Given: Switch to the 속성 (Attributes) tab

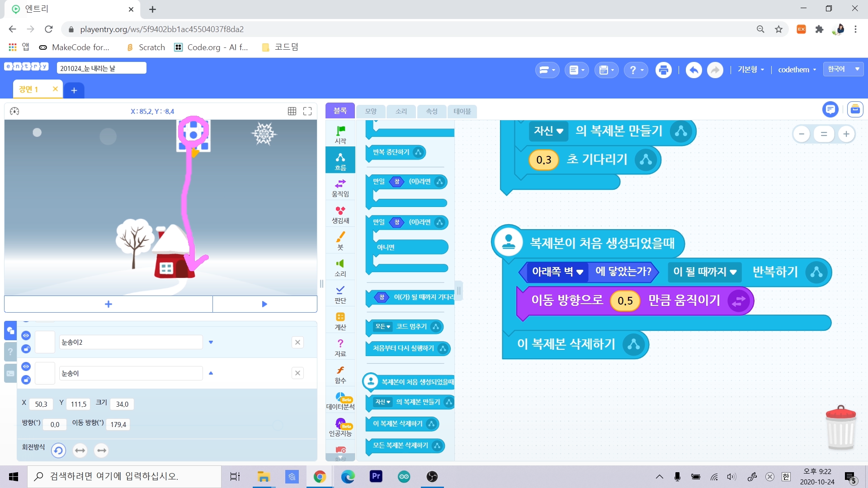Looking at the screenshot, I should click(431, 111).
